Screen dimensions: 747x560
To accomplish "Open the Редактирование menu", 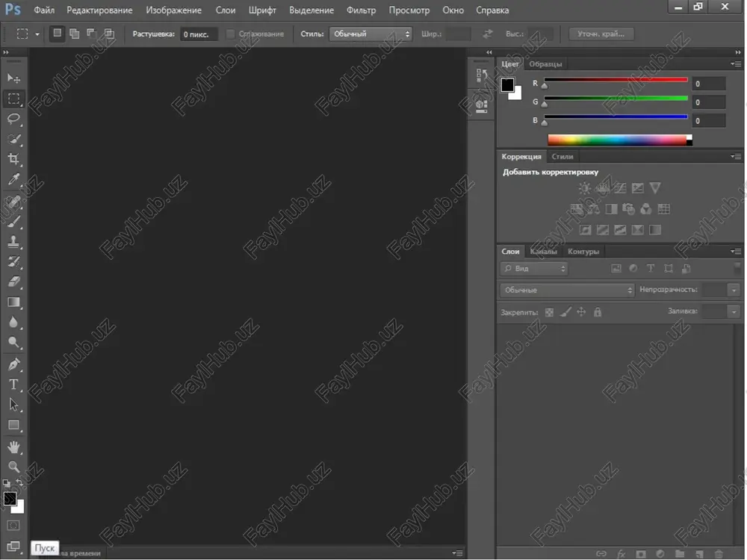I will tap(99, 10).
